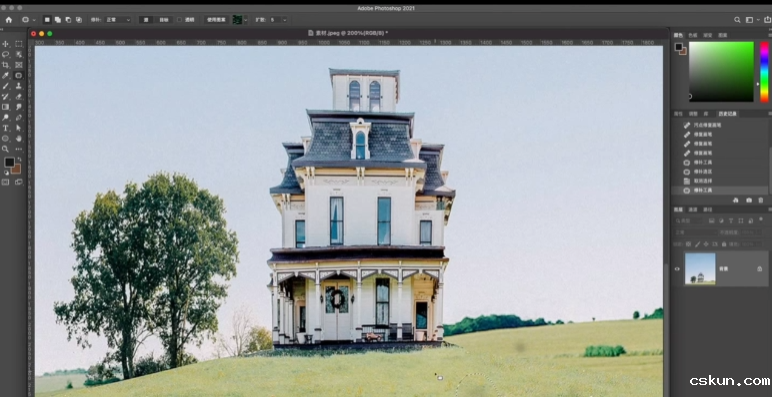
Task: Switch to the Swatches tab in color panel
Action: point(693,35)
